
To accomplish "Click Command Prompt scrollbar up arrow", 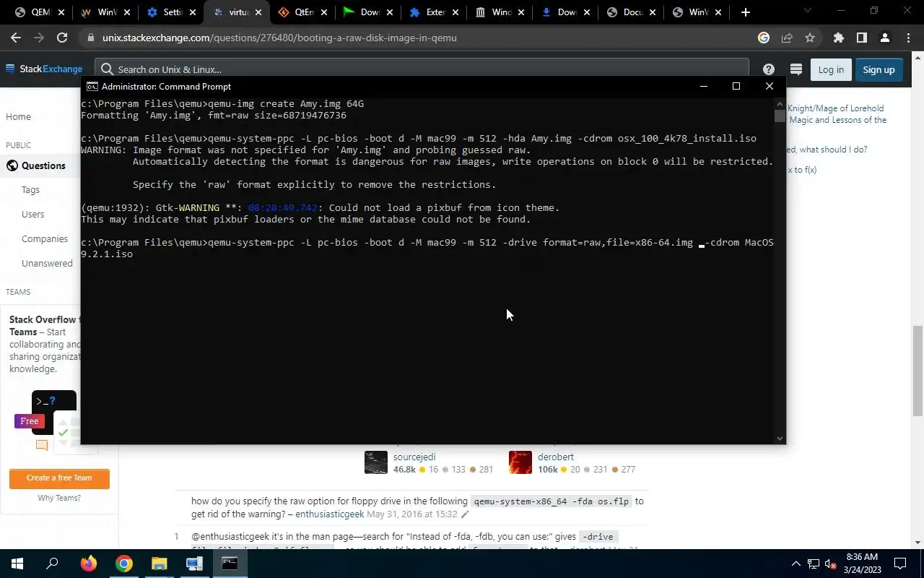I will pyautogui.click(x=780, y=103).
